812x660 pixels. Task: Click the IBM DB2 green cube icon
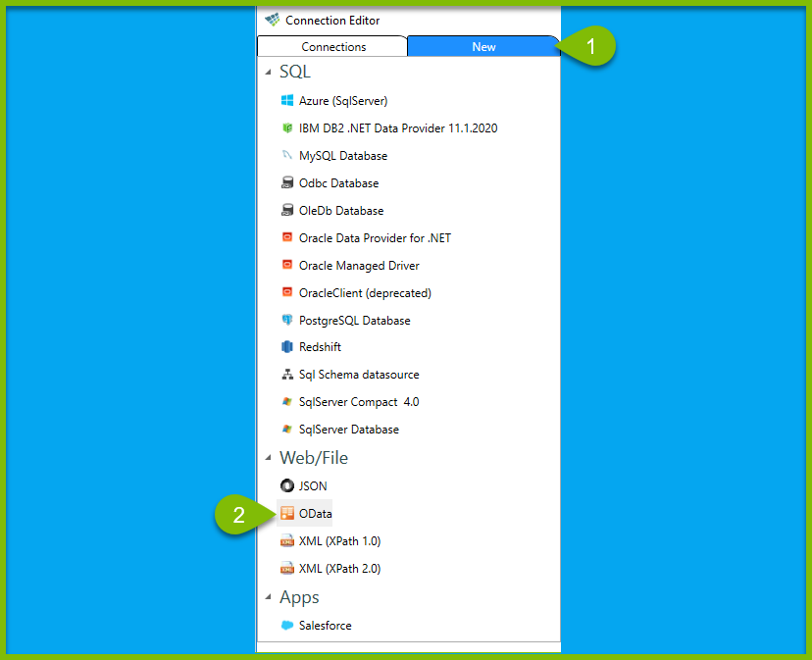(x=287, y=127)
